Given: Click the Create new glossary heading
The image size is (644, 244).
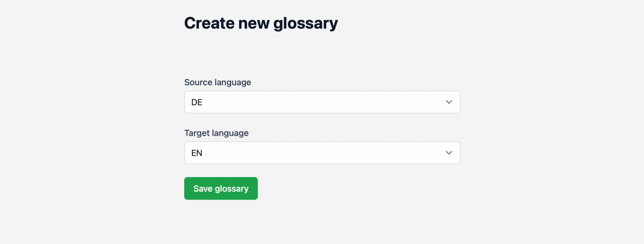Looking at the screenshot, I should [x=261, y=23].
